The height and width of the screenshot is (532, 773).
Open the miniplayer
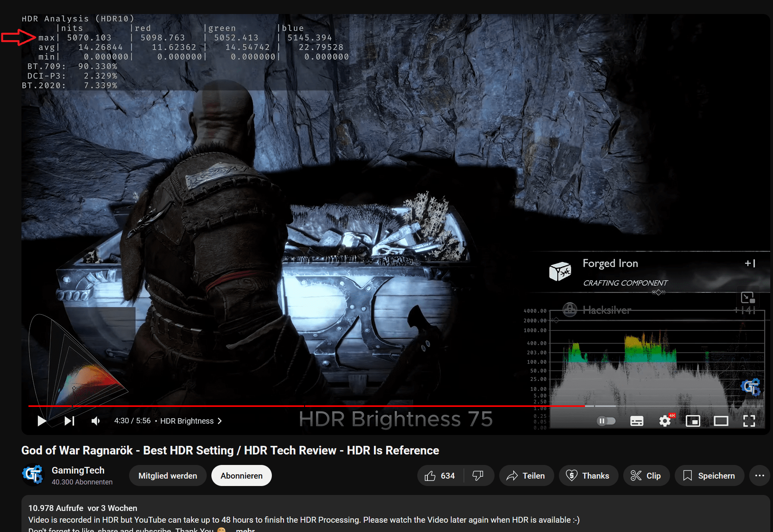[693, 421]
